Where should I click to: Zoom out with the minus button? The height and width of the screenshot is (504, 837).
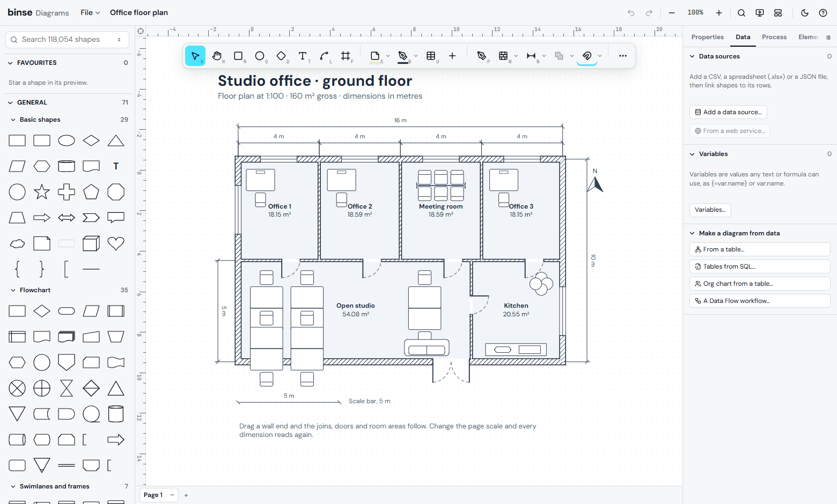point(672,13)
